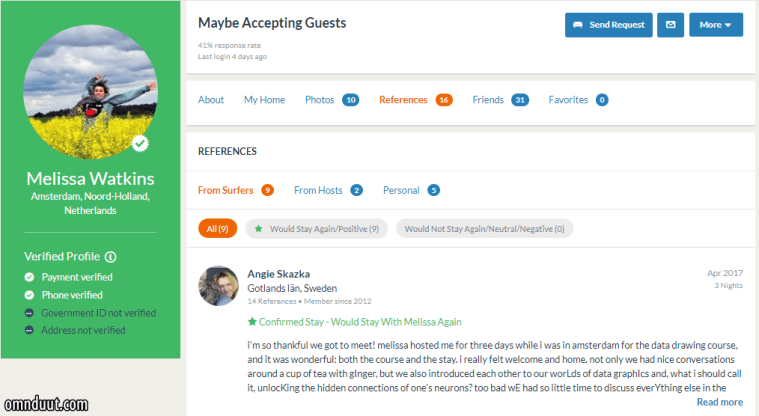The height and width of the screenshot is (416, 759).
Task: Open the More dropdown menu
Action: (x=715, y=24)
